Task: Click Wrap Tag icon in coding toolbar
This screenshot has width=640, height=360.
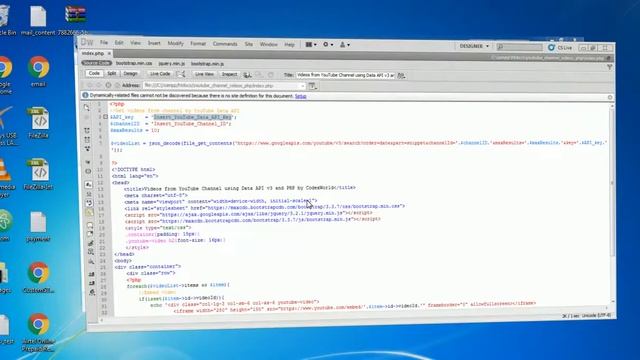Action: pos(90,243)
